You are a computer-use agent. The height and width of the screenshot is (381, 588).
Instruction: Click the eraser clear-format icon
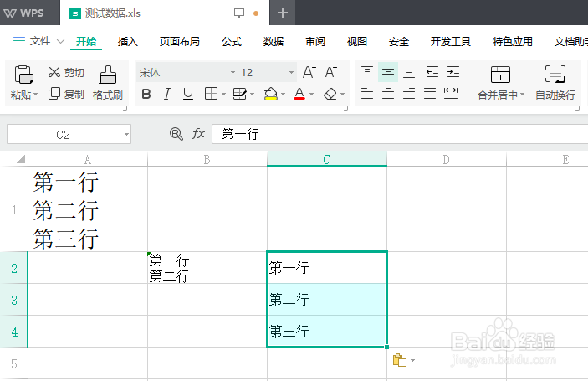[330, 94]
